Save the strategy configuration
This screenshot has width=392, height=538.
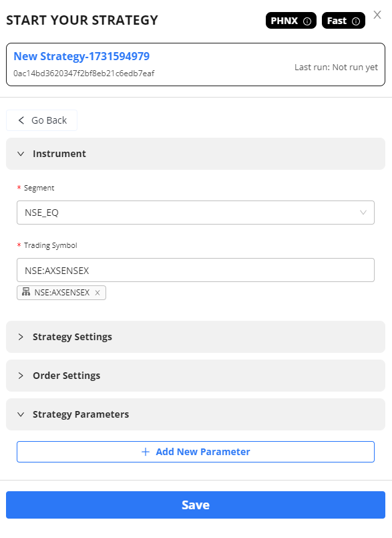[196, 505]
